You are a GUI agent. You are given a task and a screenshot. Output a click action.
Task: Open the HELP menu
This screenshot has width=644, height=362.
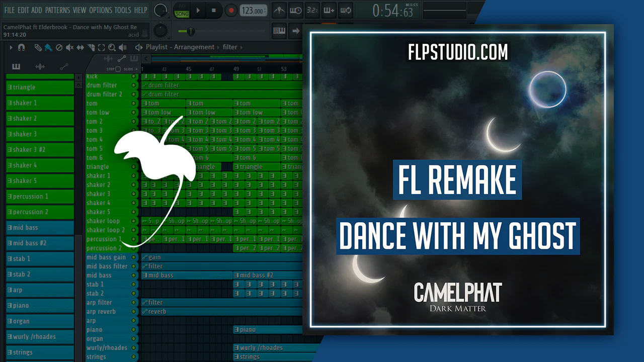[140, 10]
